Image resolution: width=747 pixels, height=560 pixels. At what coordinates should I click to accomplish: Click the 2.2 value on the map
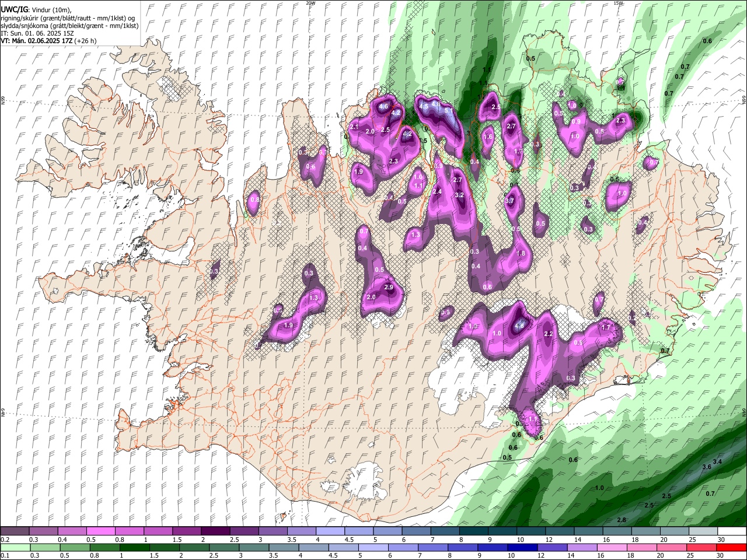point(548,334)
